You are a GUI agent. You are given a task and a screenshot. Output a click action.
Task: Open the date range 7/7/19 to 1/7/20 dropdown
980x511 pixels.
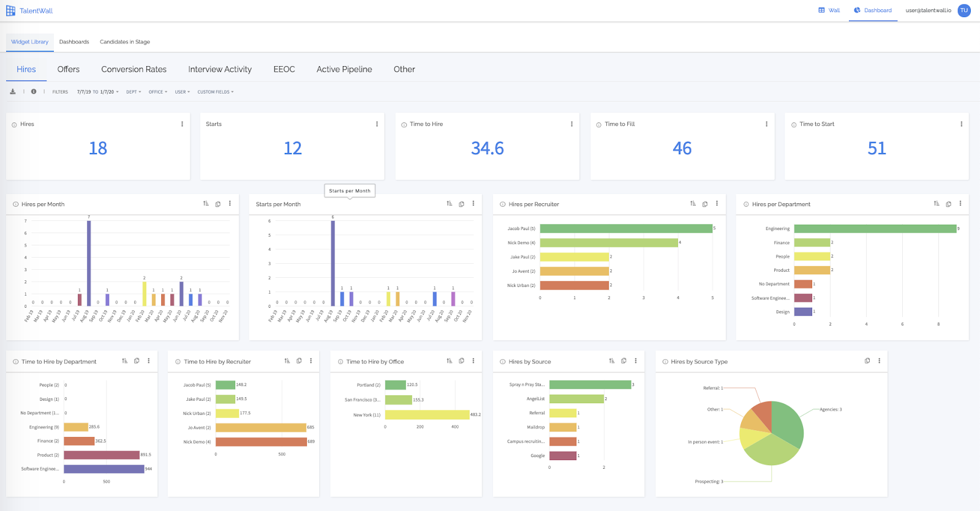coord(97,92)
